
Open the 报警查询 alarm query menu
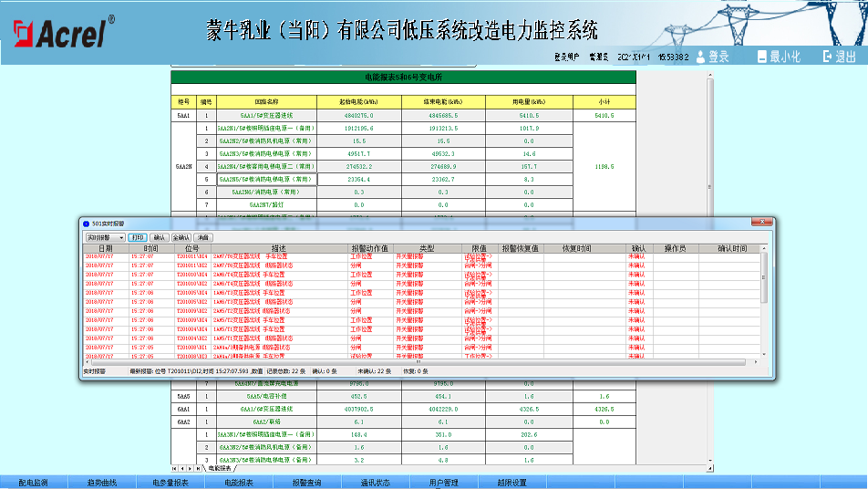(306, 483)
